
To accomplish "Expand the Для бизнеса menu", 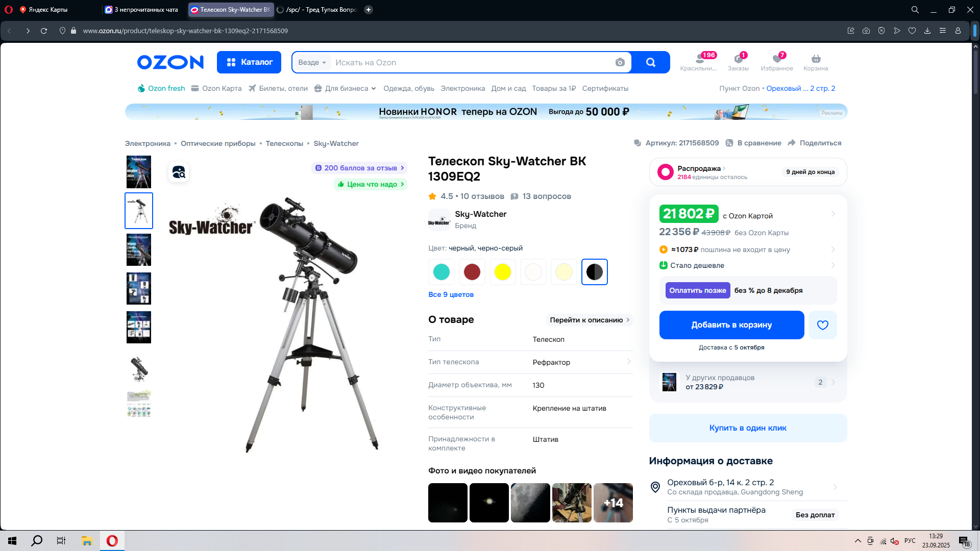I will [346, 88].
